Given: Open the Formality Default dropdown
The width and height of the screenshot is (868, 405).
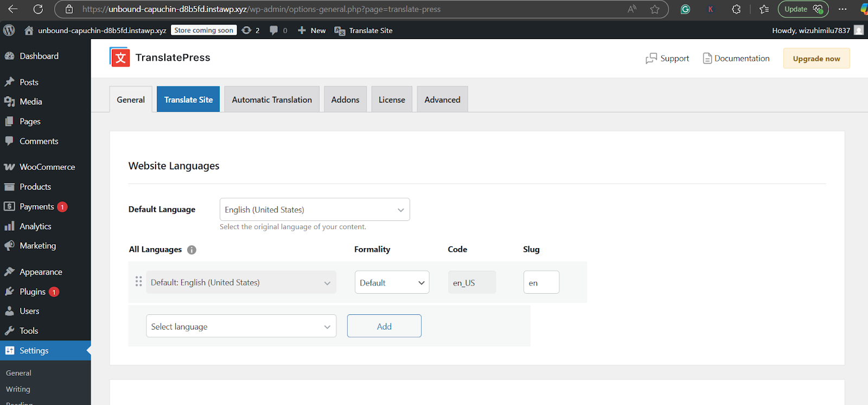Looking at the screenshot, I should (x=392, y=282).
